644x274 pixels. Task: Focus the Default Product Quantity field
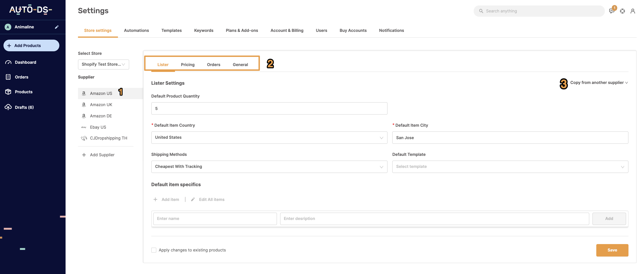[x=269, y=108]
